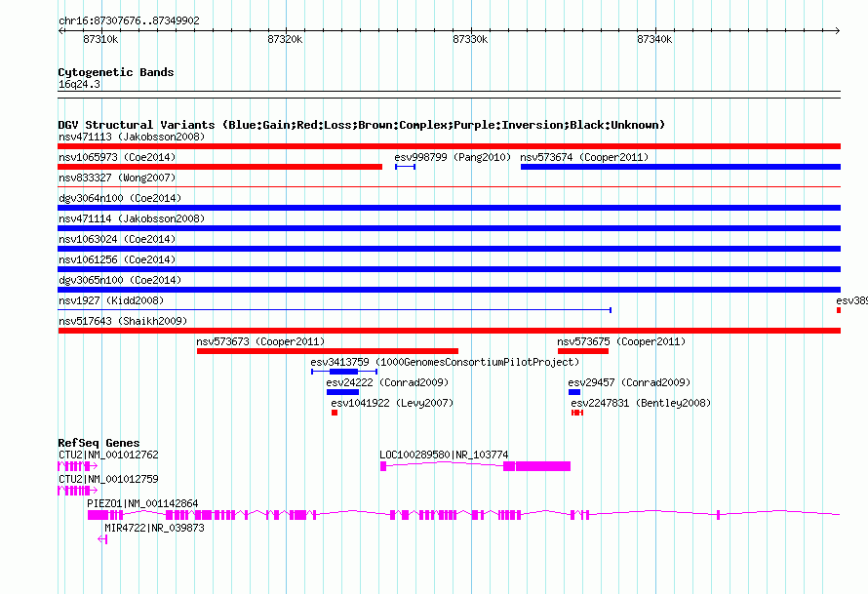The height and width of the screenshot is (594, 868).
Task: Click the 87340k ruler position label
Action: (654, 39)
